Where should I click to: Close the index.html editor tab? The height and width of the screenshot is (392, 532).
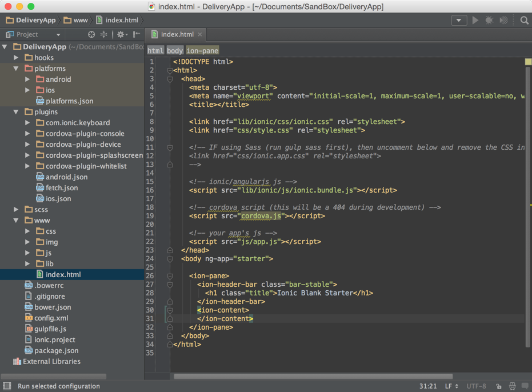[x=200, y=34]
